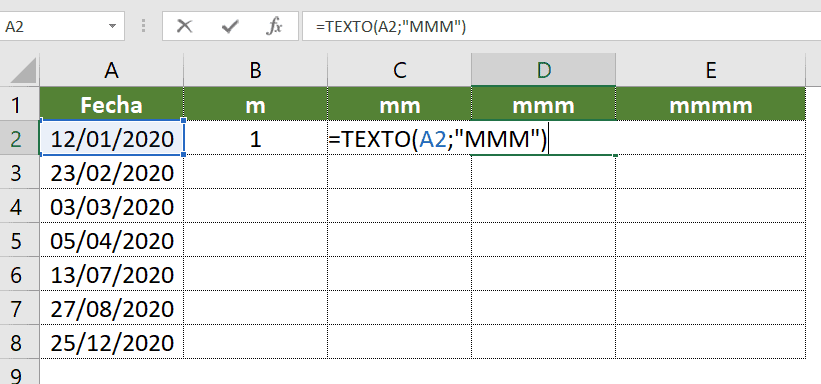Select cell with date 12/01/2020
This screenshot has height=384, width=821.
(112, 138)
